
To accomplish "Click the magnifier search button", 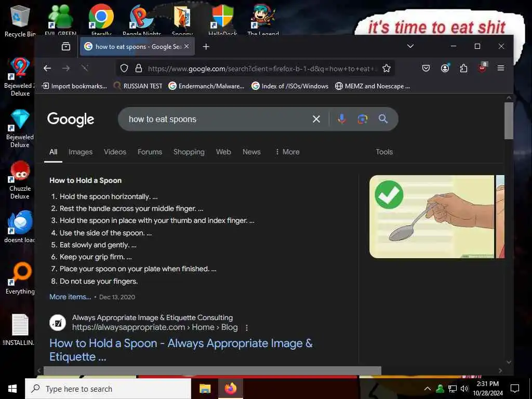I will pos(383,119).
